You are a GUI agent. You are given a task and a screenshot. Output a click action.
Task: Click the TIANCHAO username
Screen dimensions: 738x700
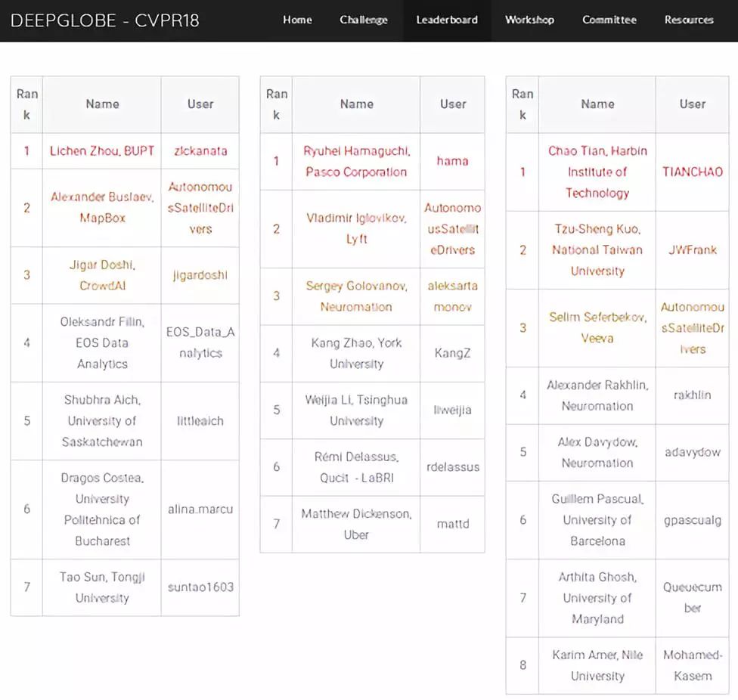(693, 172)
